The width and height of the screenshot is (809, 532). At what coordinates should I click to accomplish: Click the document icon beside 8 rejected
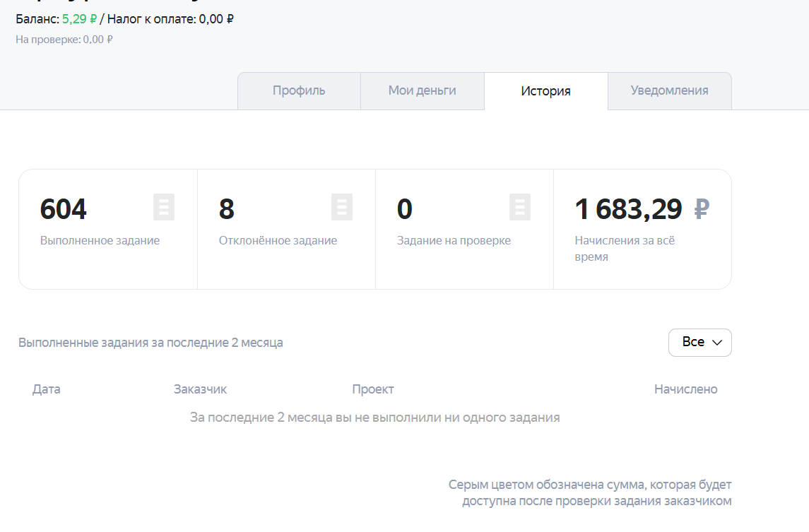[342, 207]
